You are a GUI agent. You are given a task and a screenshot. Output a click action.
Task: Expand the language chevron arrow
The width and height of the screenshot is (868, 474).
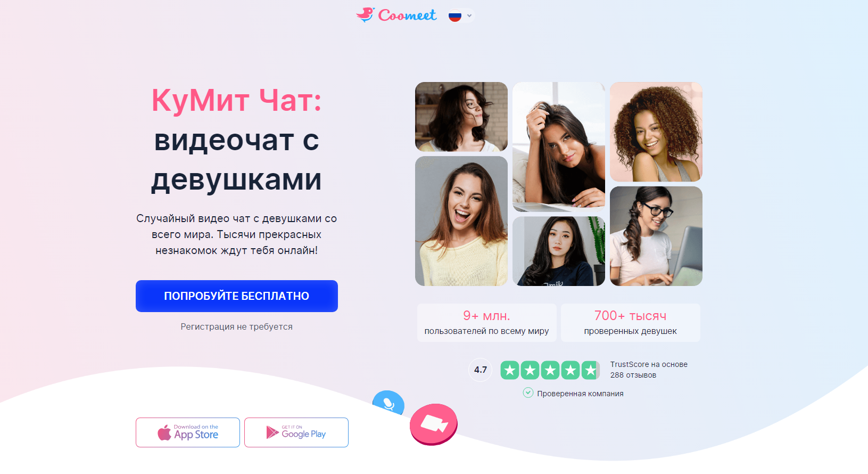tap(469, 16)
